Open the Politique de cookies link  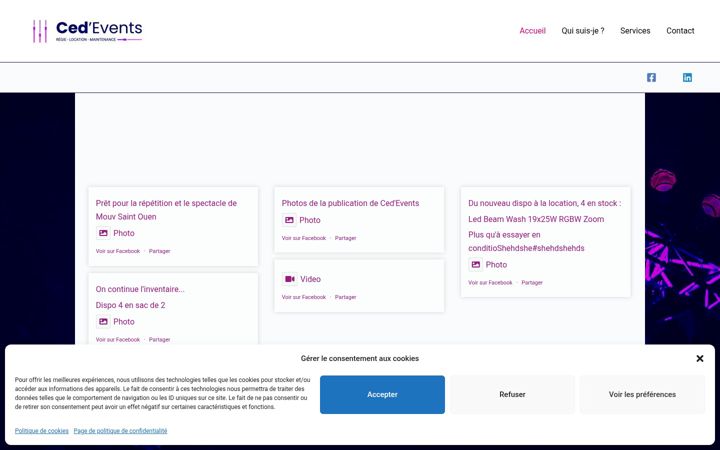pos(41,431)
